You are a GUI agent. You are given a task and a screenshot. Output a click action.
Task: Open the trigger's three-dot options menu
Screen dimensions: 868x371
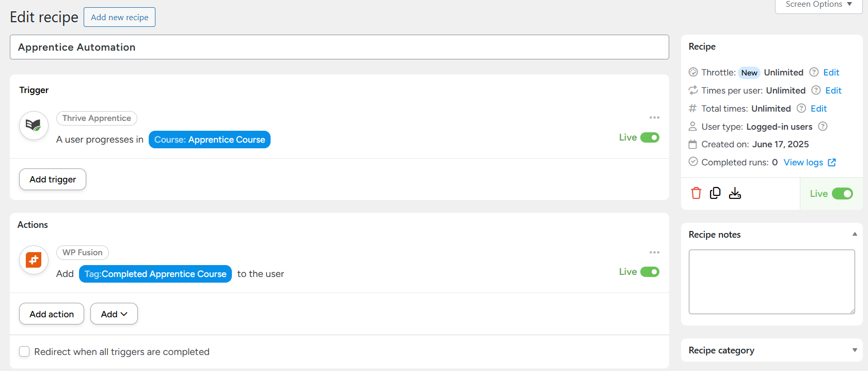tap(654, 118)
